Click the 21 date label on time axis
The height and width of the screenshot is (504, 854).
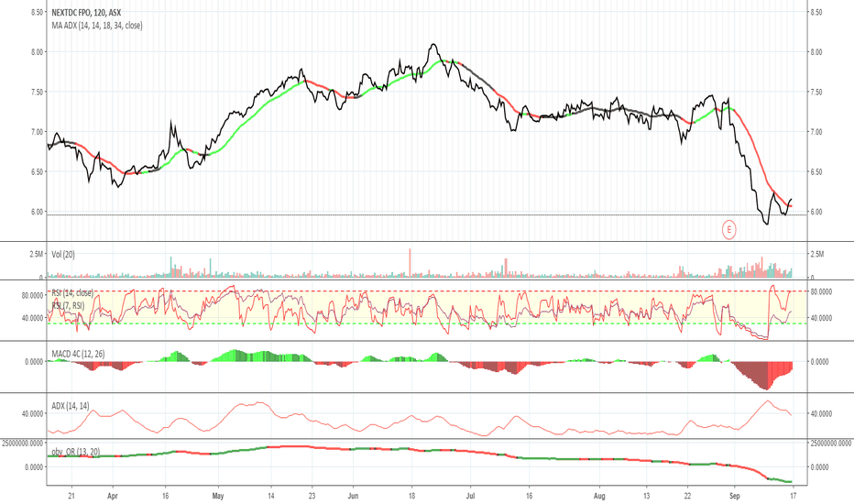click(x=71, y=496)
